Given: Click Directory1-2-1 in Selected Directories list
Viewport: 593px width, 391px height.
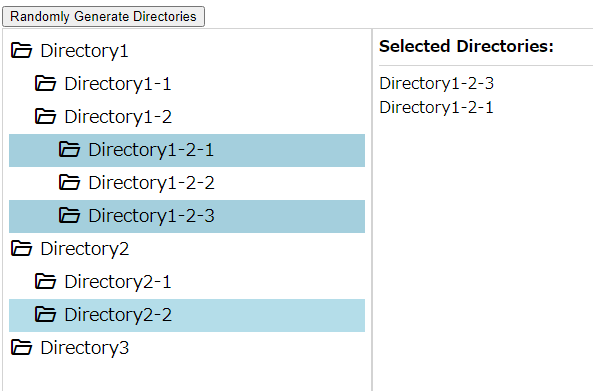Looking at the screenshot, I should pos(436,108).
